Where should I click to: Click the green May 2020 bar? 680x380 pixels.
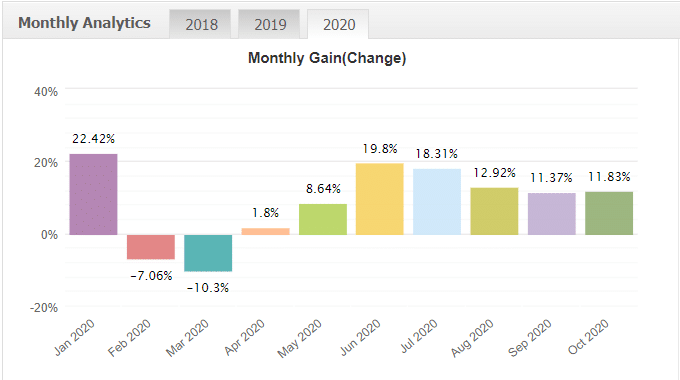pos(323,219)
